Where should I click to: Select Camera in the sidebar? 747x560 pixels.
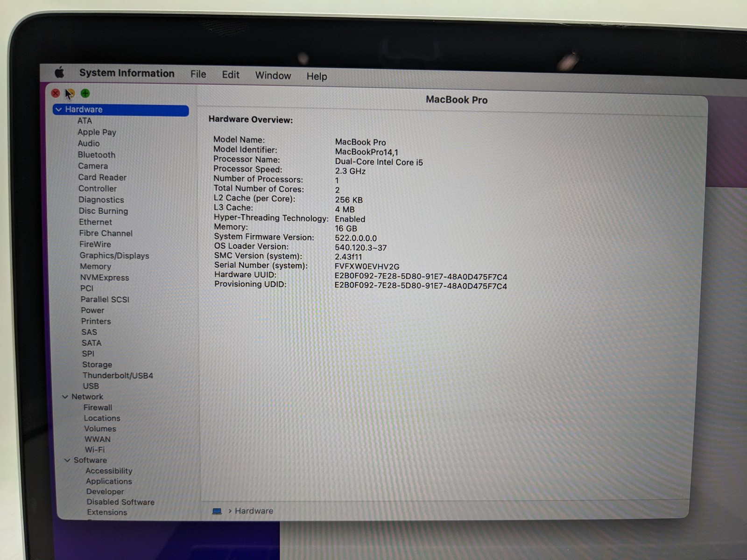coord(93,166)
